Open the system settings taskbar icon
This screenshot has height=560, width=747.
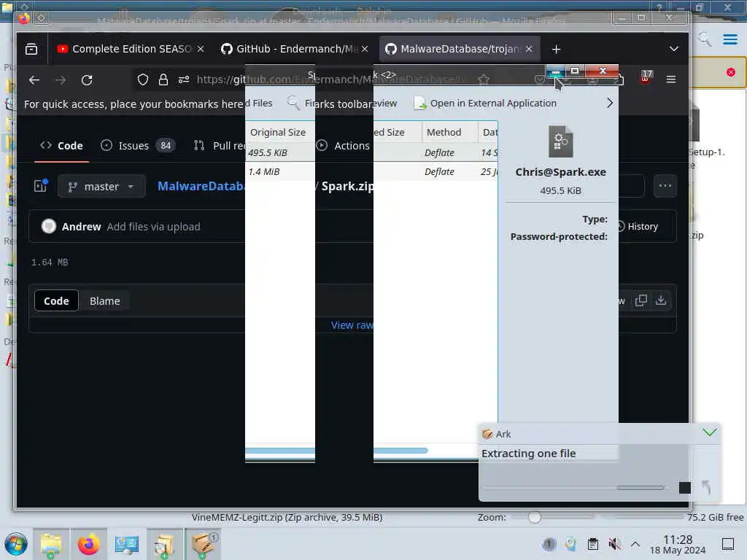(x=127, y=544)
